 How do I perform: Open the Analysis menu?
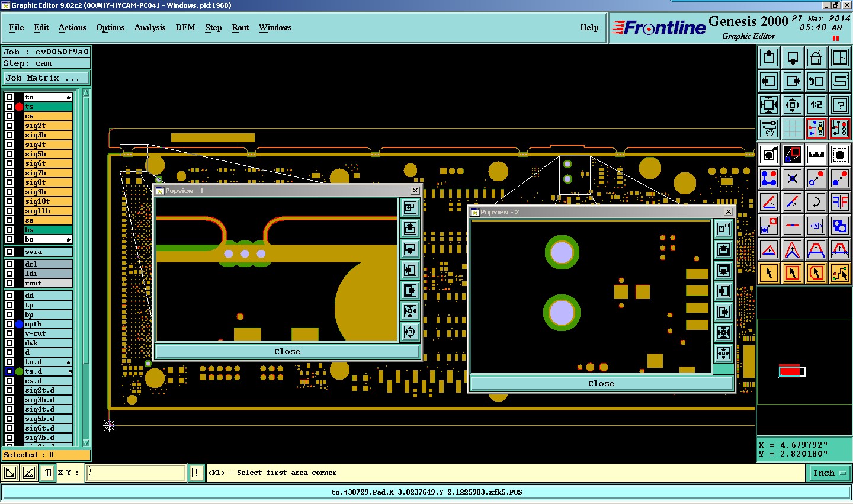(149, 27)
